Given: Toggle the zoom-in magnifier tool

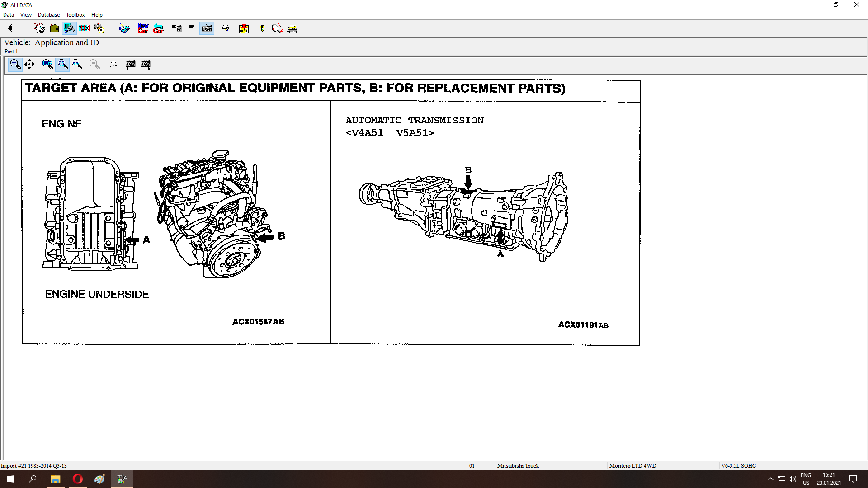Looking at the screenshot, I should click(x=15, y=64).
